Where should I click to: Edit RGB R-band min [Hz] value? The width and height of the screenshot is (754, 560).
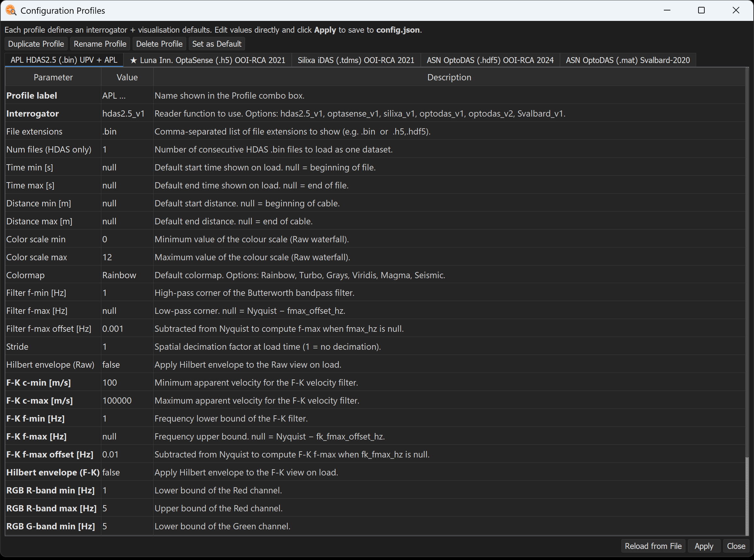(x=127, y=490)
